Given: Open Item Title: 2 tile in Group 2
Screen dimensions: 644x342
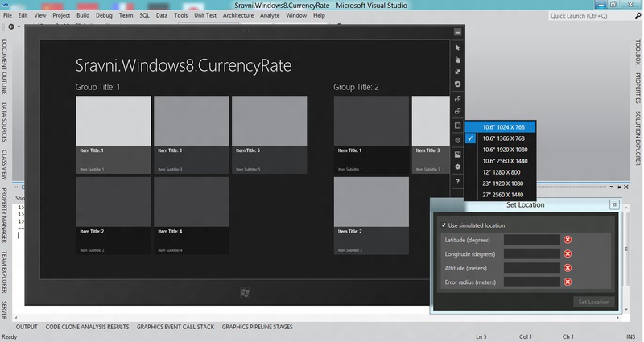Looking at the screenshot, I should click(x=371, y=216).
